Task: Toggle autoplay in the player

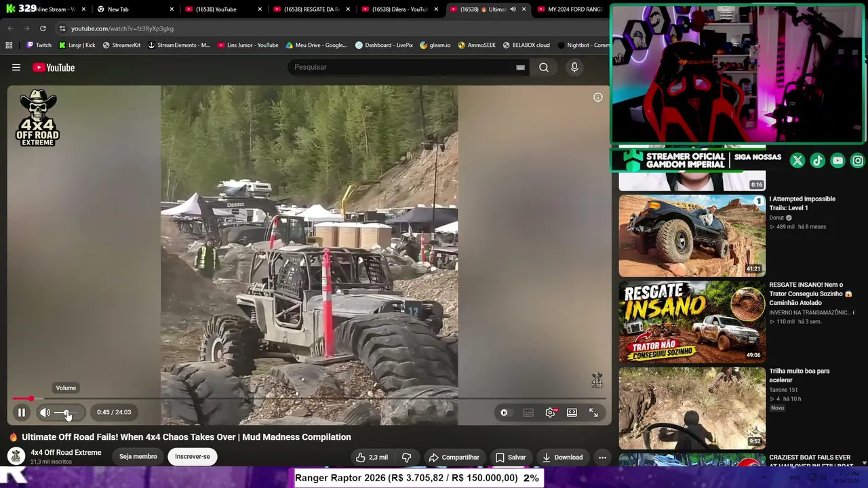Action: tap(504, 412)
